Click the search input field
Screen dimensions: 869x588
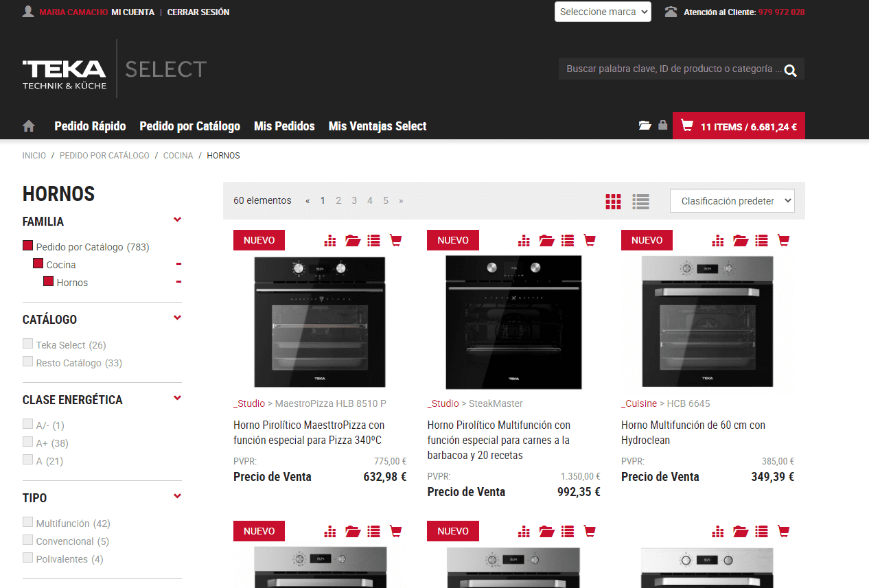(x=673, y=69)
